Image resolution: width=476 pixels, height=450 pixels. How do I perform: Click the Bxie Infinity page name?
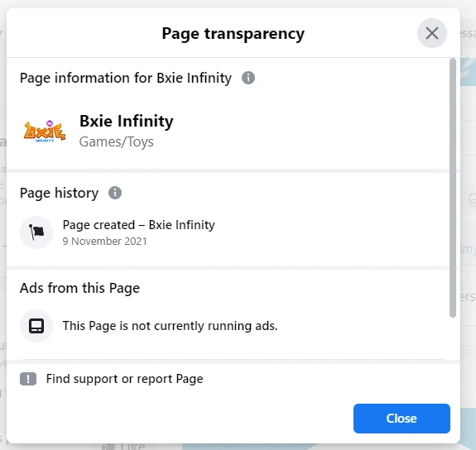(x=127, y=121)
